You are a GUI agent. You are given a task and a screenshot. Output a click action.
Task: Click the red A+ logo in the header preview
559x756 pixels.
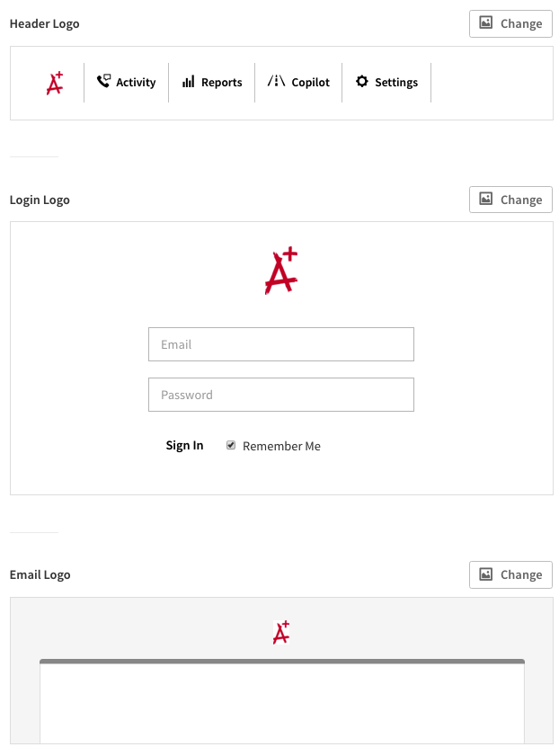53,83
